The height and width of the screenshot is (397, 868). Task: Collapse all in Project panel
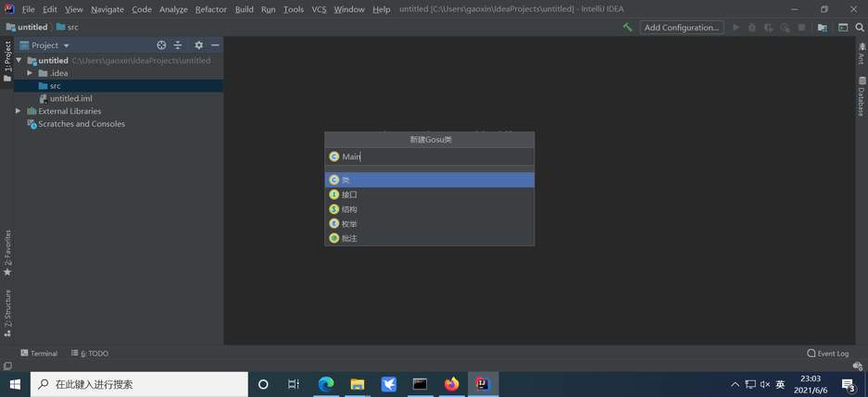tap(178, 45)
